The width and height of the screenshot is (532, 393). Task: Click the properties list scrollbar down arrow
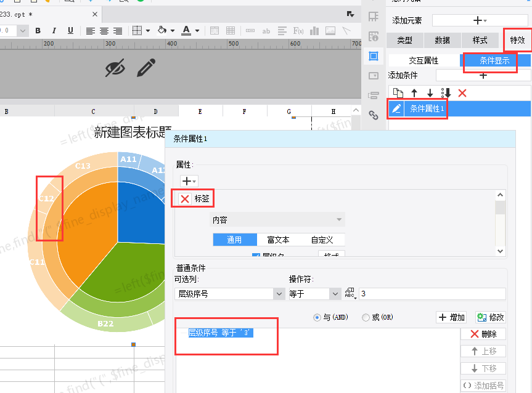500,251
